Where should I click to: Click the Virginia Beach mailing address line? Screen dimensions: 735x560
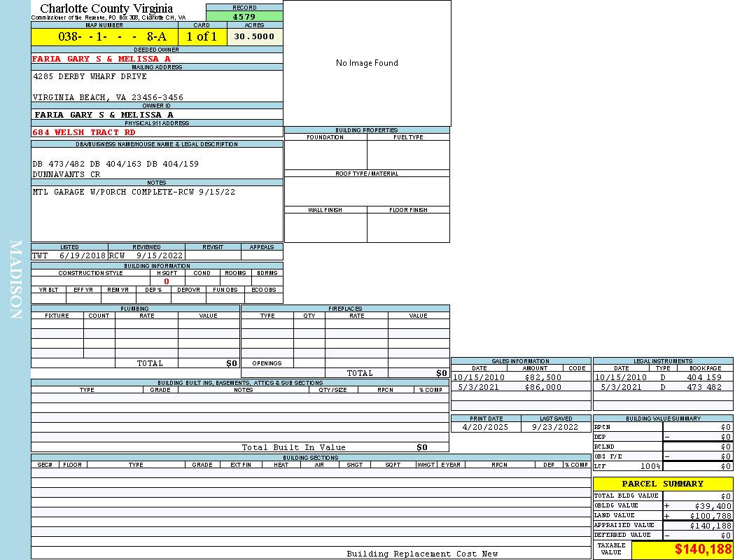(108, 97)
